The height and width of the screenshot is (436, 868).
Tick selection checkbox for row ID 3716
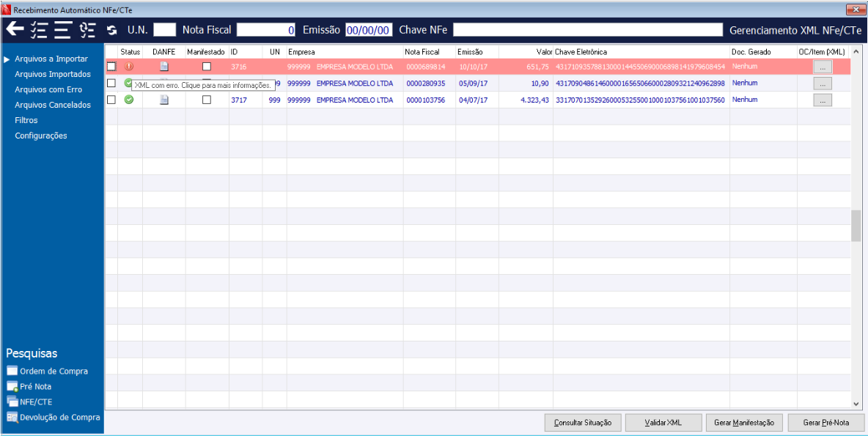111,67
